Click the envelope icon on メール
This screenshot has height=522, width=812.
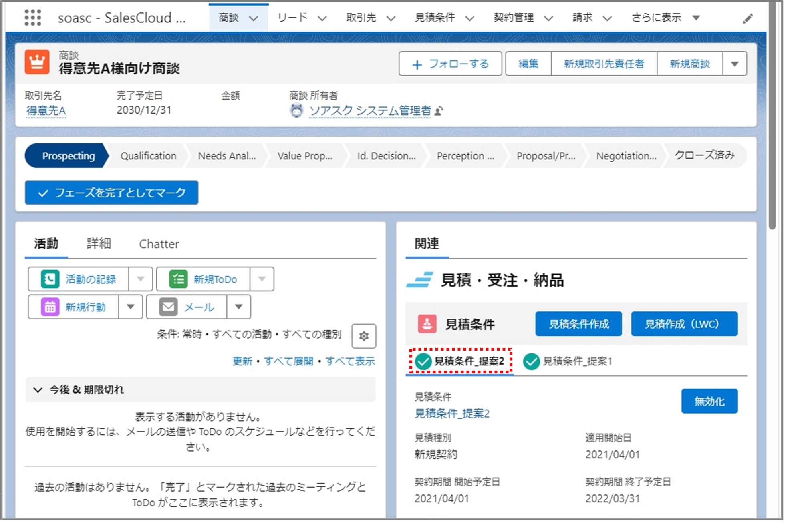pos(168,307)
